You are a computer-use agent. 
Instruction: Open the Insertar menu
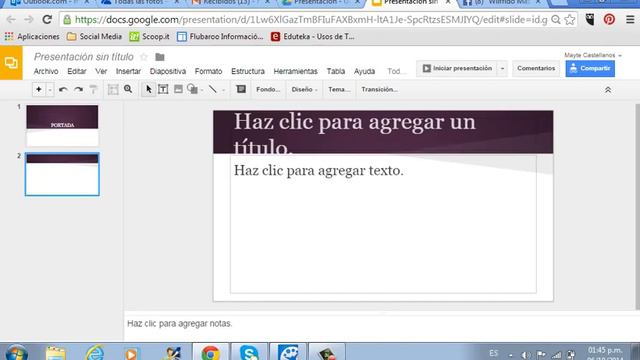128,71
